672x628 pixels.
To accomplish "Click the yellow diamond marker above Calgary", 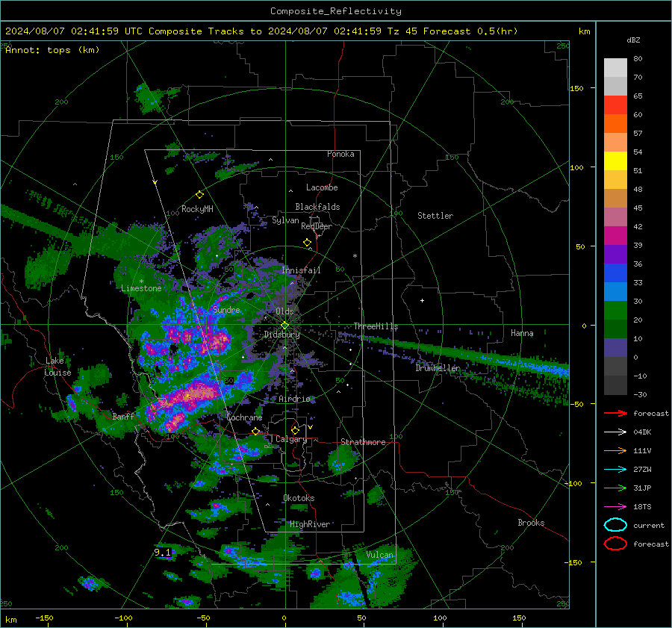I will [x=295, y=430].
